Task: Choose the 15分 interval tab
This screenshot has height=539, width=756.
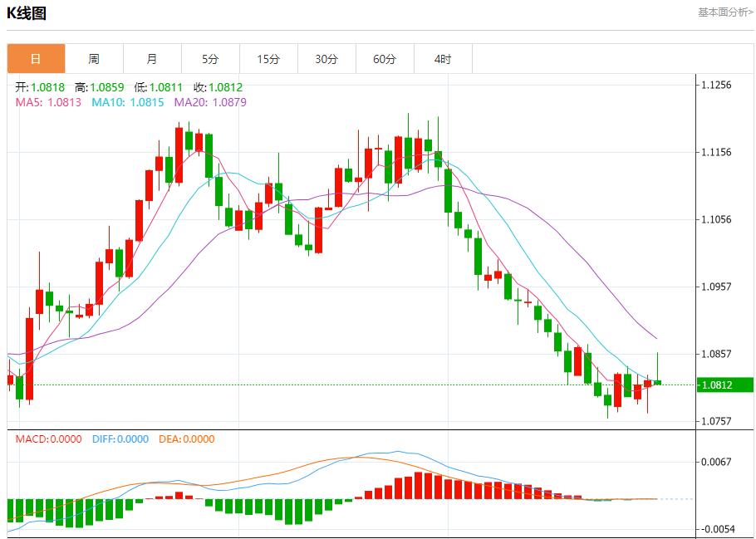Action: pos(268,59)
